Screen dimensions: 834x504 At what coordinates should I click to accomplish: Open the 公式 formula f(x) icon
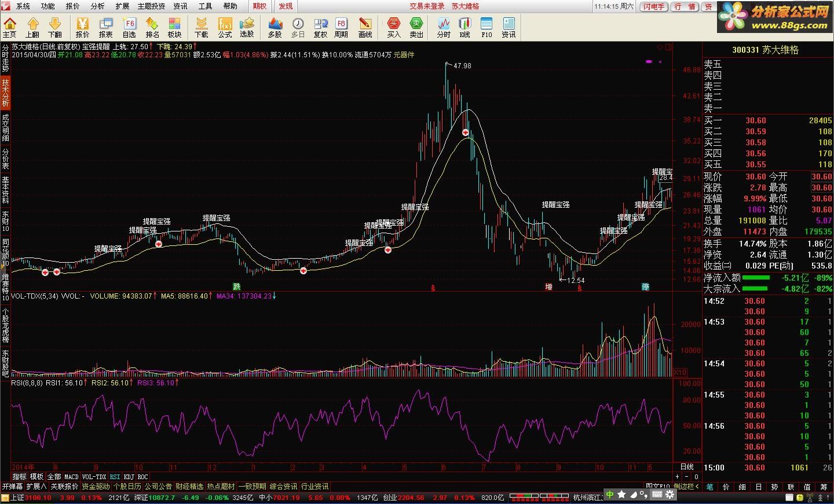pyautogui.click(x=225, y=27)
